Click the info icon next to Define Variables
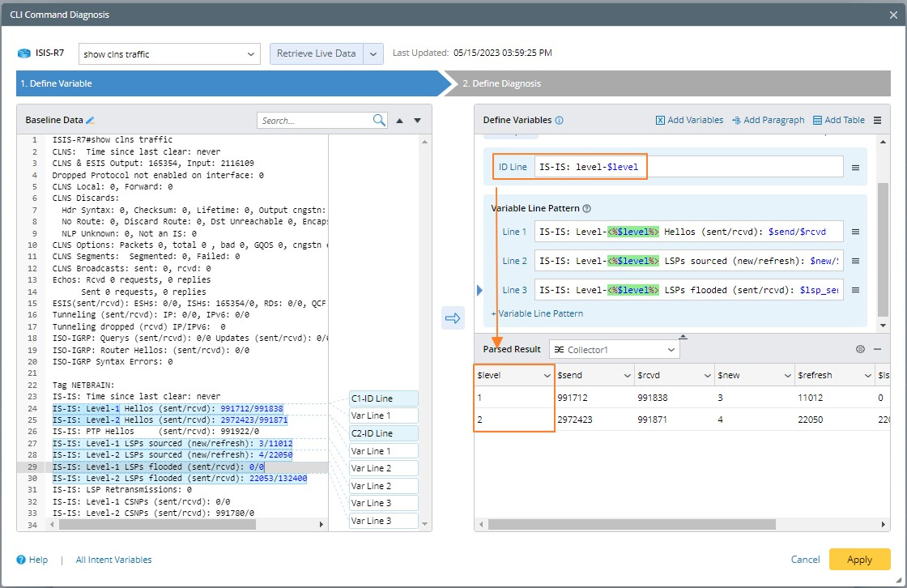 (x=560, y=120)
